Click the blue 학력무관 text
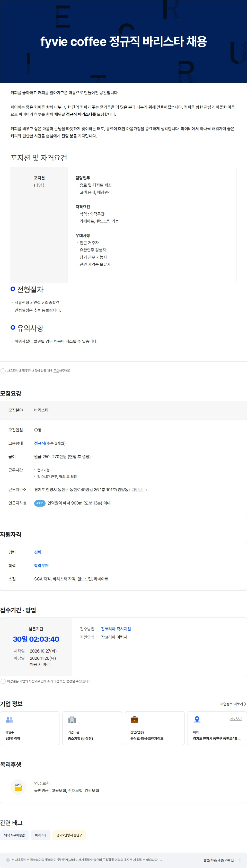Image resolution: width=247 pixels, height=868 pixels. (x=41, y=566)
